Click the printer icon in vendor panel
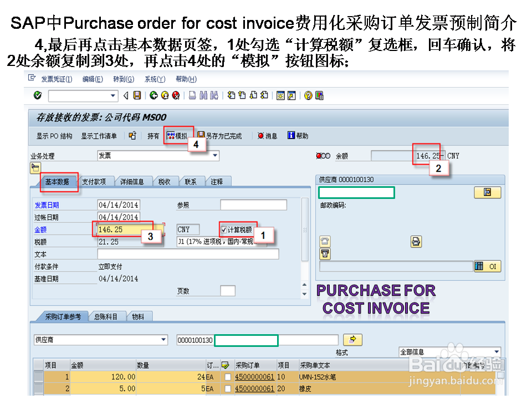Screen dimensions: 532x399 (x=416, y=241)
